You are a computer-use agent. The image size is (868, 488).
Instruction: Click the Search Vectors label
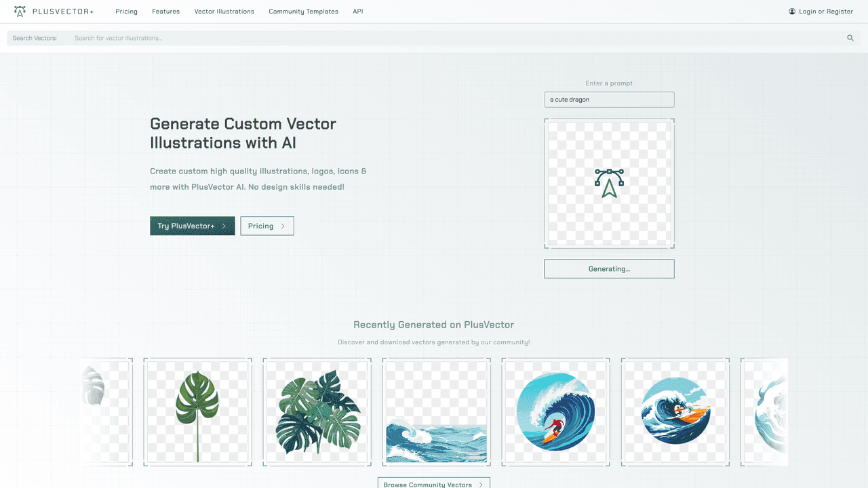point(35,38)
